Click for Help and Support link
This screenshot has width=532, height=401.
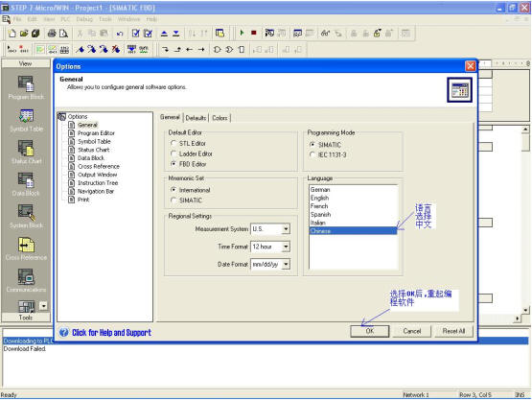pyautogui.click(x=111, y=333)
